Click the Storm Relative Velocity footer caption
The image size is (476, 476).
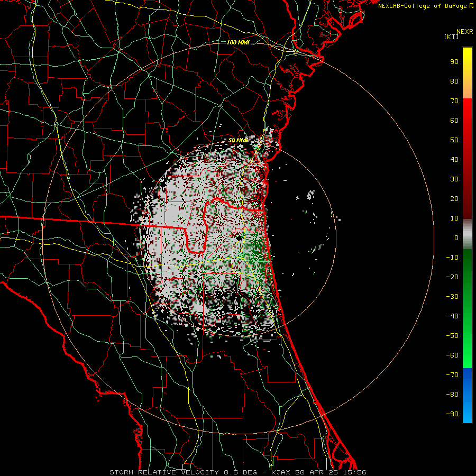[237, 472]
